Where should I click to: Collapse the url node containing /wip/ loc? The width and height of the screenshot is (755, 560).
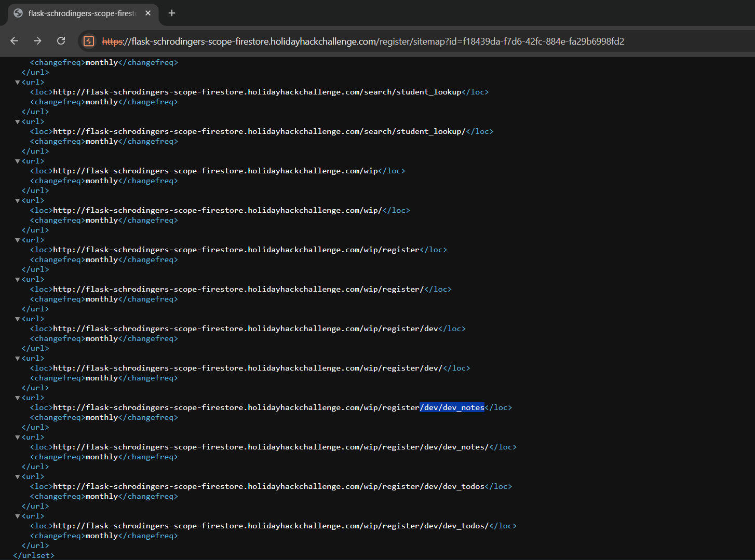tap(18, 200)
